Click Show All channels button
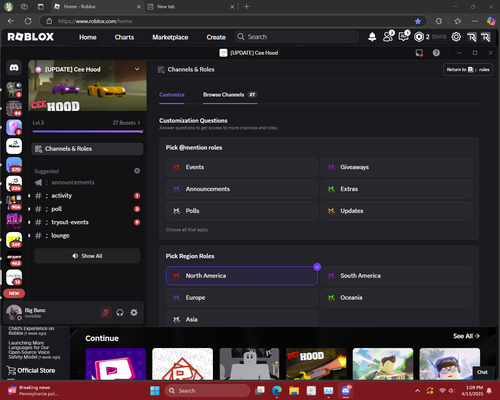 [x=87, y=256]
